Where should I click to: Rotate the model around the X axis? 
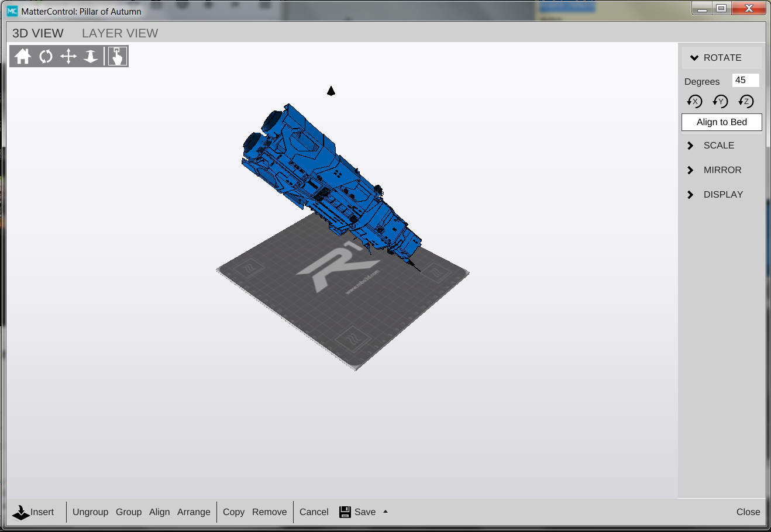point(694,101)
